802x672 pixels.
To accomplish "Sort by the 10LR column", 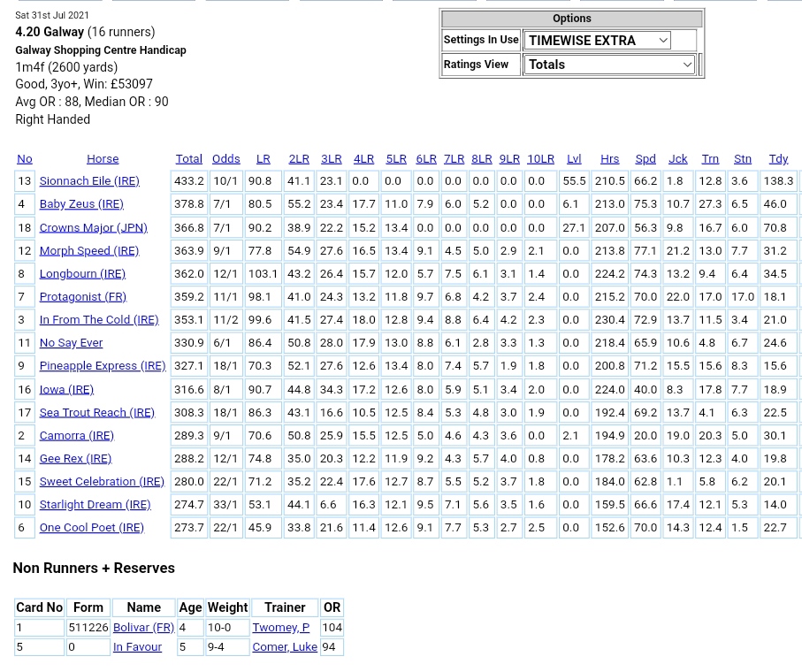I will pos(539,158).
